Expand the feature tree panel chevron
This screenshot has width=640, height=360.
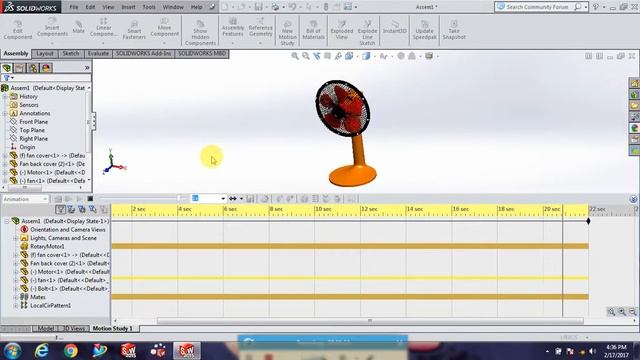[87, 68]
